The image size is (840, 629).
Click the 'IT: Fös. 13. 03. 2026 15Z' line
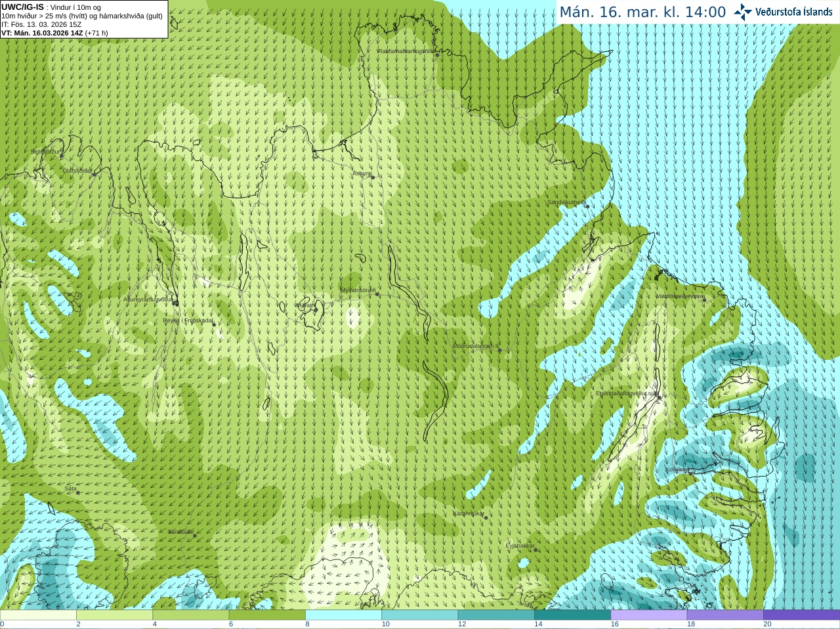41,24
